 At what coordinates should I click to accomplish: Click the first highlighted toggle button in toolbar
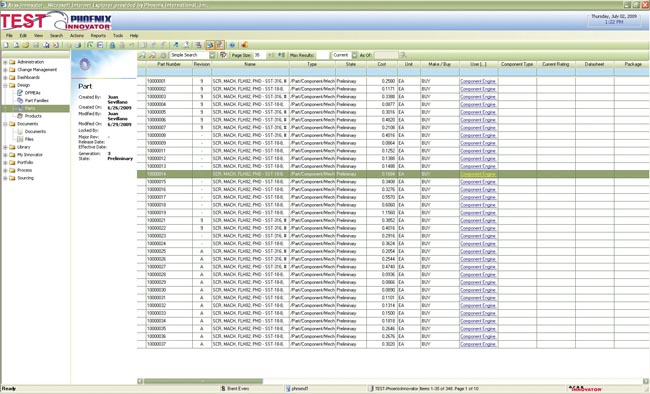[x=210, y=45]
